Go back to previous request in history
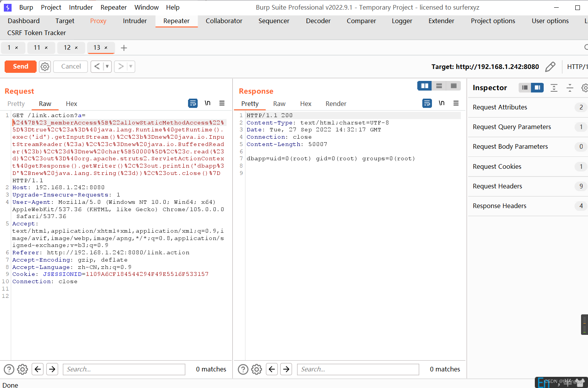This screenshot has height=388, width=588. [x=97, y=67]
